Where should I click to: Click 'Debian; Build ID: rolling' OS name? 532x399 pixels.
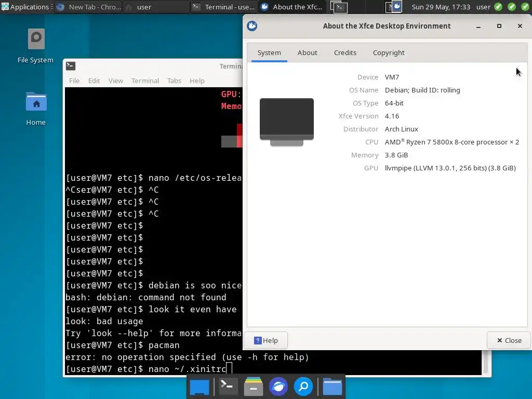(422, 90)
